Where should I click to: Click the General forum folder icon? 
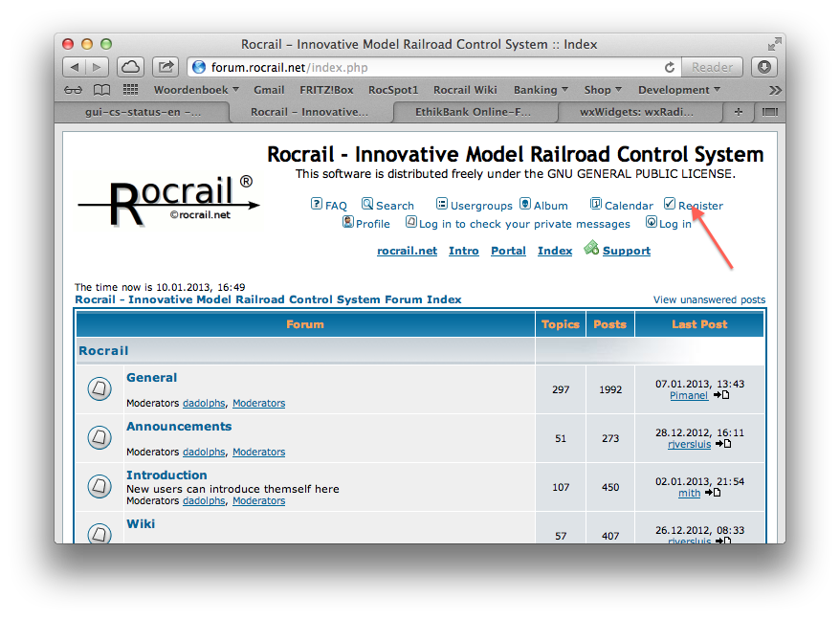99,388
